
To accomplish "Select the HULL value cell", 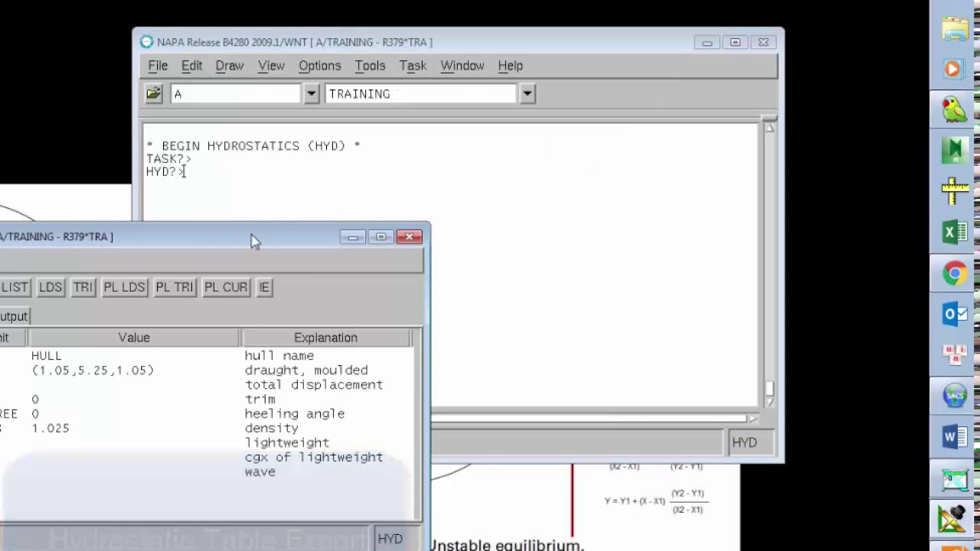I will 46,356.
